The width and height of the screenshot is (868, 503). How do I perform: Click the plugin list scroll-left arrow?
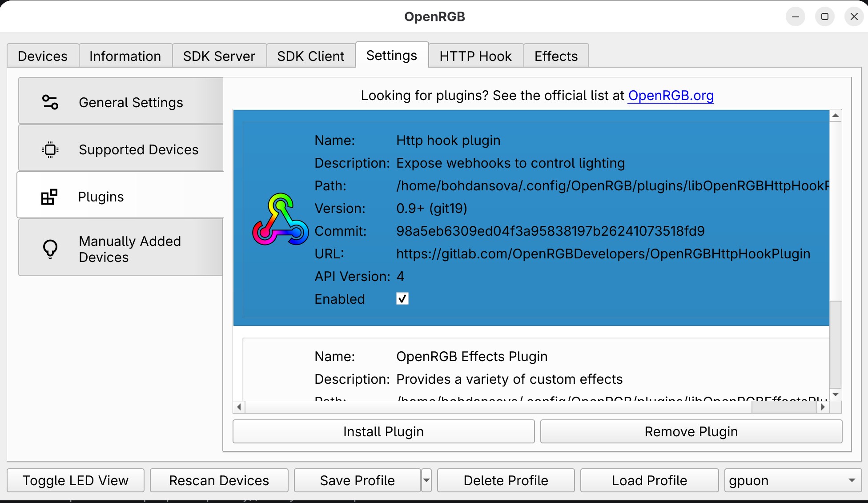pos(239,407)
